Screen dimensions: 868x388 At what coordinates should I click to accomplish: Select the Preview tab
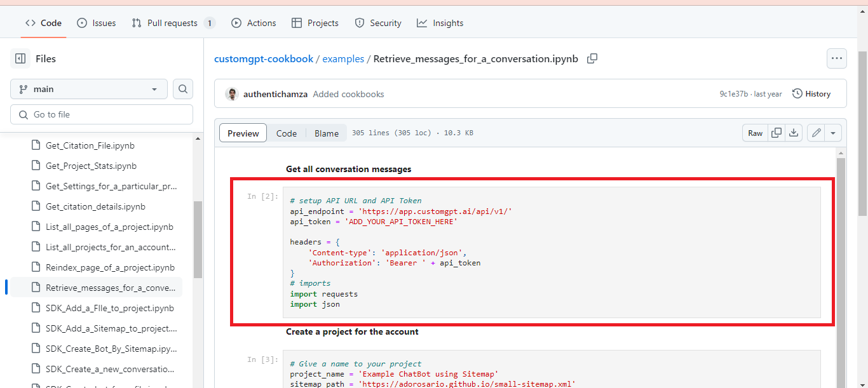coord(243,133)
